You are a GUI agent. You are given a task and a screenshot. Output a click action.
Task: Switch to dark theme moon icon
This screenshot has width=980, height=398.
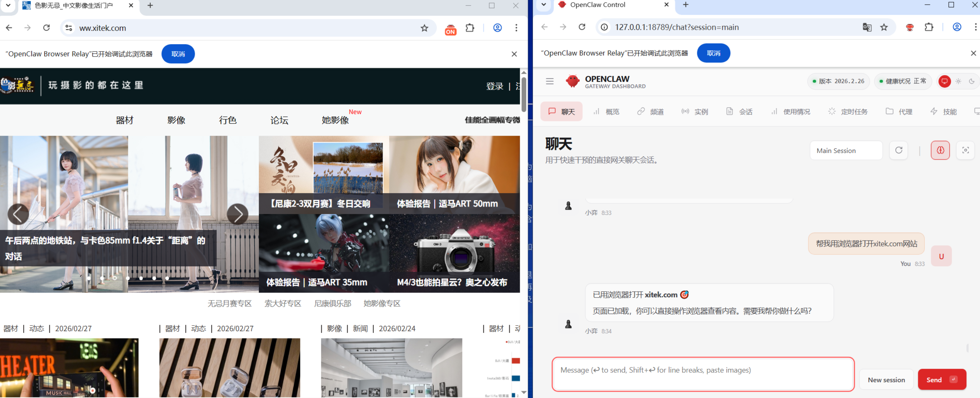click(x=972, y=81)
